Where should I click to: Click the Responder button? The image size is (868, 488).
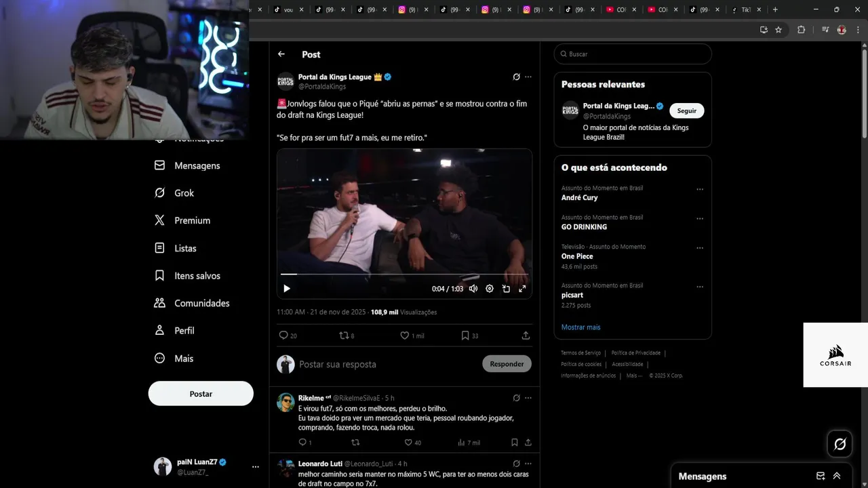[507, 364]
